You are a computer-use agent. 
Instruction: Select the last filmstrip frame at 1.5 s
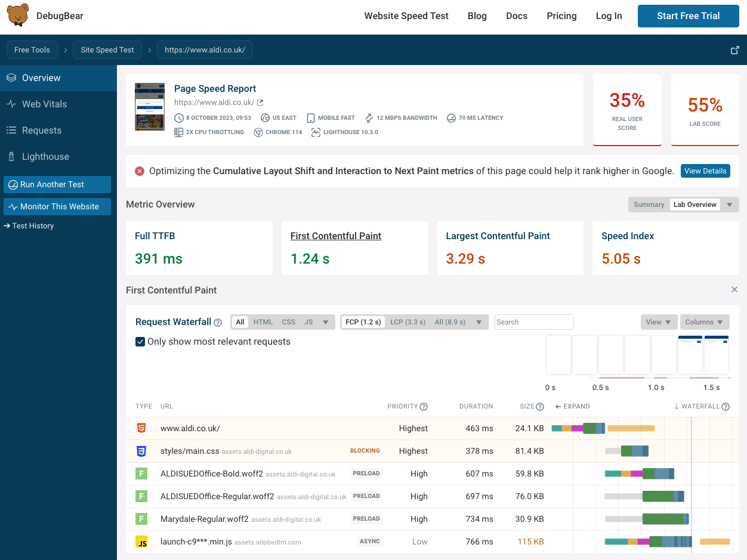point(717,355)
